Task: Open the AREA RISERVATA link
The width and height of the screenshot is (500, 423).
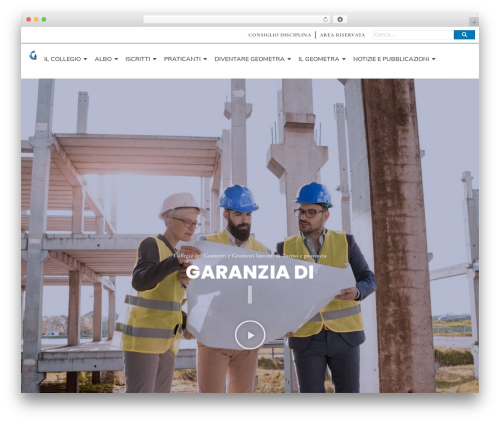Action: [342, 35]
